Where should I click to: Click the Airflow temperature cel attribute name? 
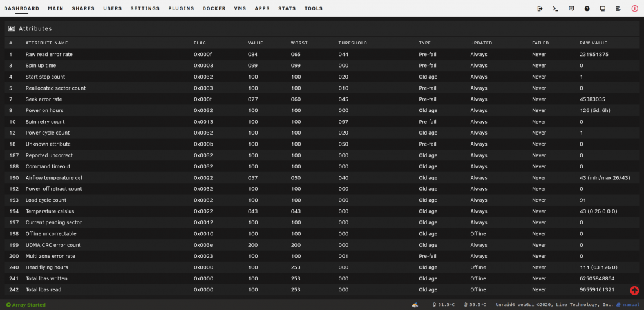coord(53,178)
